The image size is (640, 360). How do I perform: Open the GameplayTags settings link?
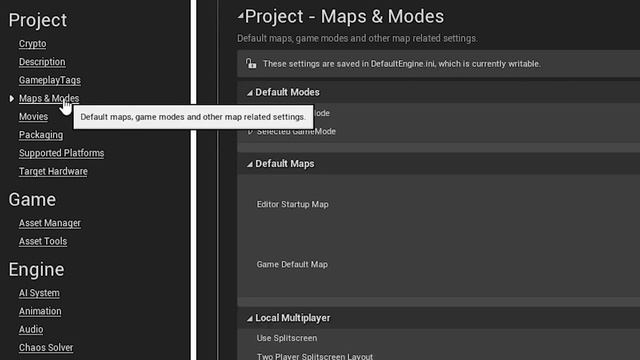pyautogui.click(x=49, y=80)
